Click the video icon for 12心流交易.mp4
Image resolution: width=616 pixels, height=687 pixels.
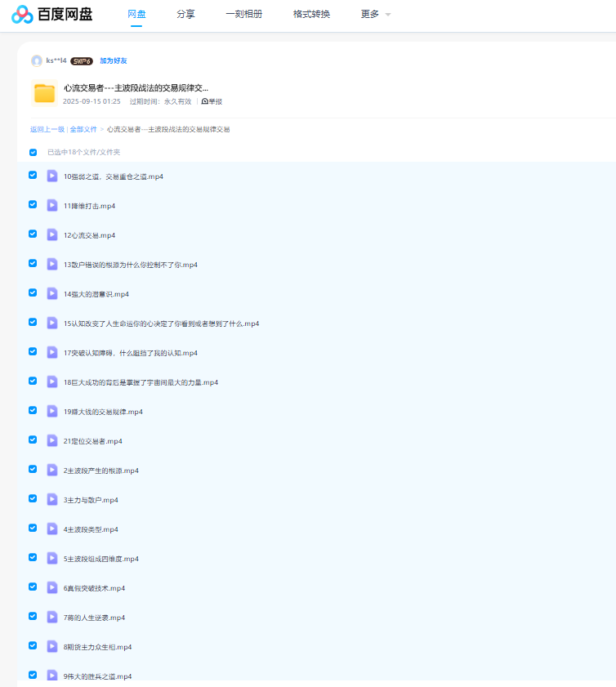(52, 234)
